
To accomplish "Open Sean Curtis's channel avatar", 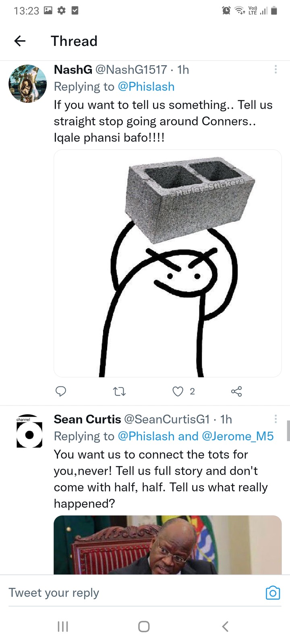I will point(29,431).
